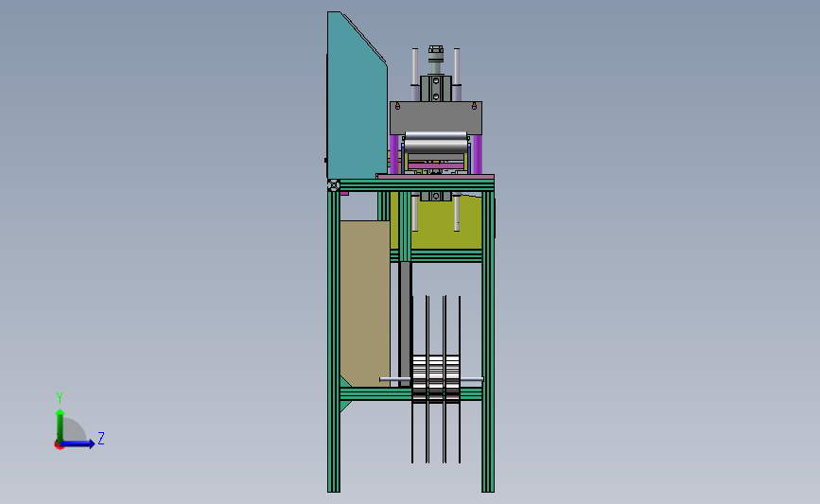820x504 pixels.
Task: Click the hex nut atop the cylinder
Action: pyautogui.click(x=436, y=51)
